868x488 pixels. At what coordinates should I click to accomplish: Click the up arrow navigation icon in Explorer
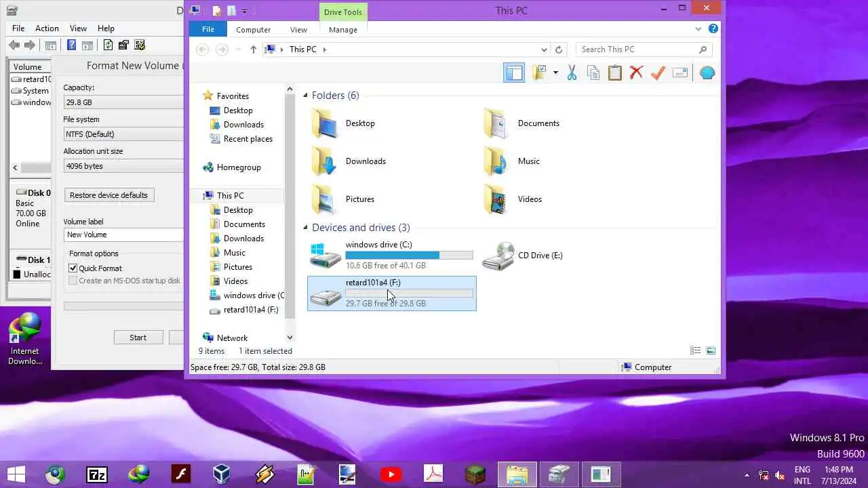(253, 49)
